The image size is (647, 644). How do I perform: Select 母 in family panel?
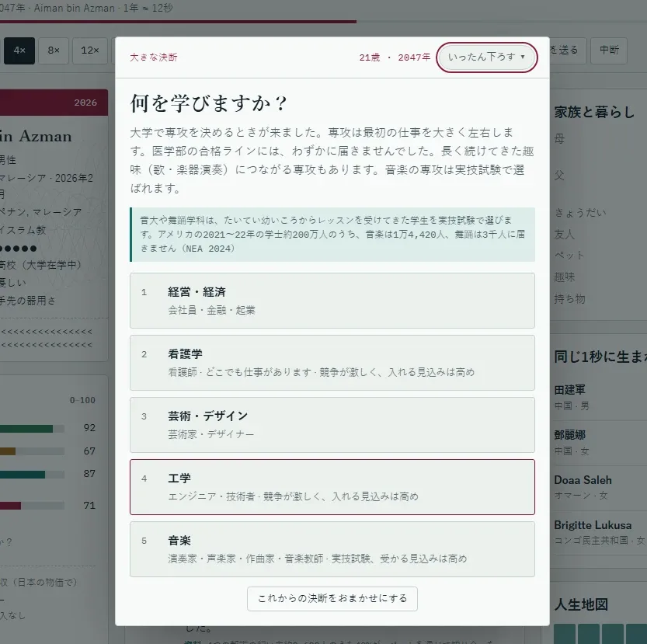tap(559, 139)
